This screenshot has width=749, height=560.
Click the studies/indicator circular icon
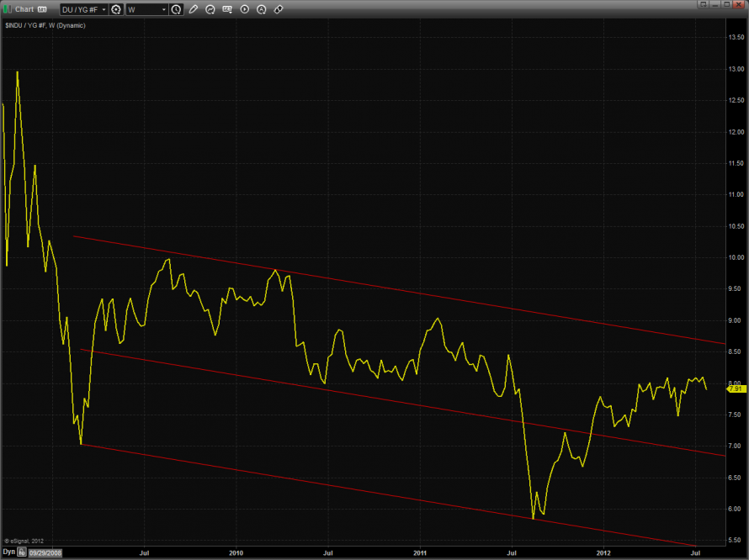(210, 9)
